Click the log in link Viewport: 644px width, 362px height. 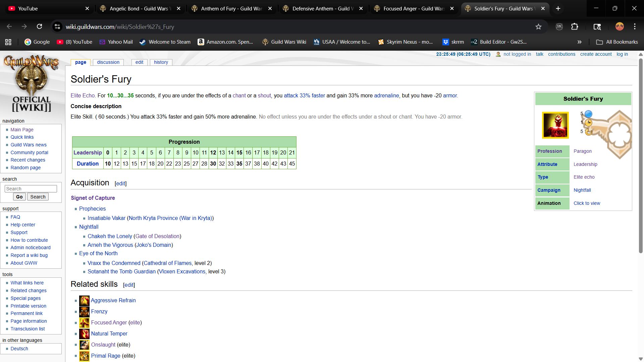pos(622,54)
